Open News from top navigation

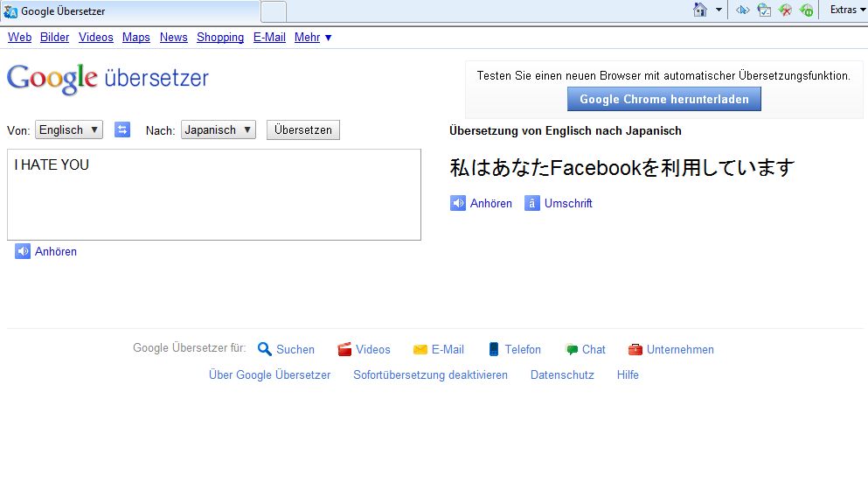click(174, 37)
